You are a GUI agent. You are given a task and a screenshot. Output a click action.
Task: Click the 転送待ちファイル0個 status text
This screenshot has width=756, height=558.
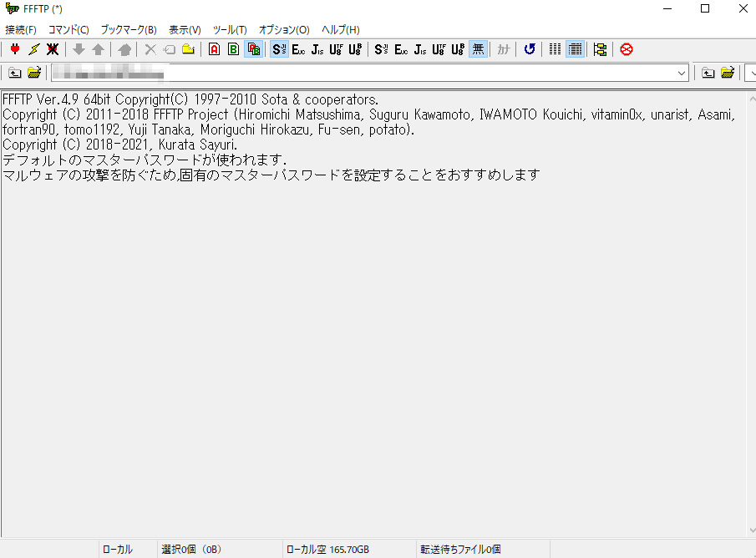click(x=460, y=550)
